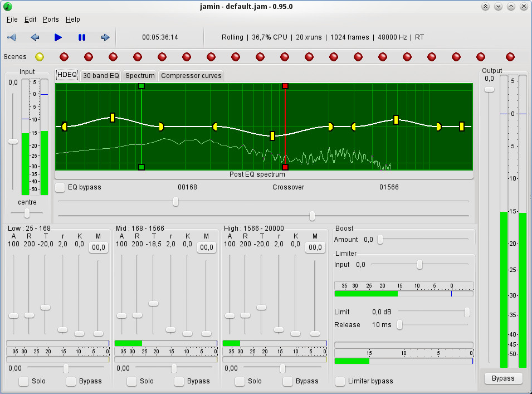532x394 pixels.
Task: Select the last red scene button
Action: 510,57
